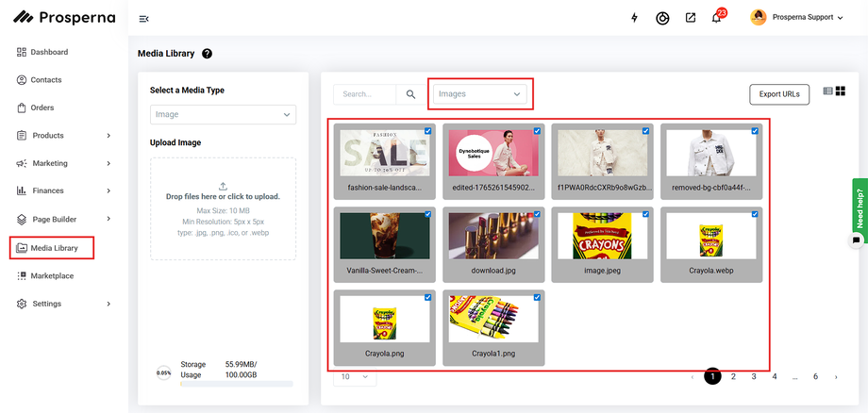
Task: Select the Crayola.png thumbnail
Action: click(x=384, y=319)
